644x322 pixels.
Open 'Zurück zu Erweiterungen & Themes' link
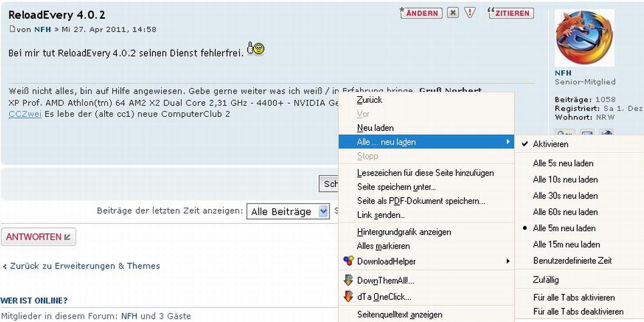pos(85,266)
